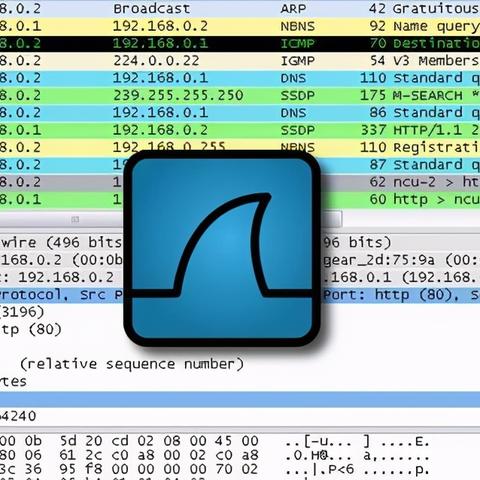Select ASCII text '...|.P<6' in bytes pane
The image size is (480, 480).
(319, 470)
